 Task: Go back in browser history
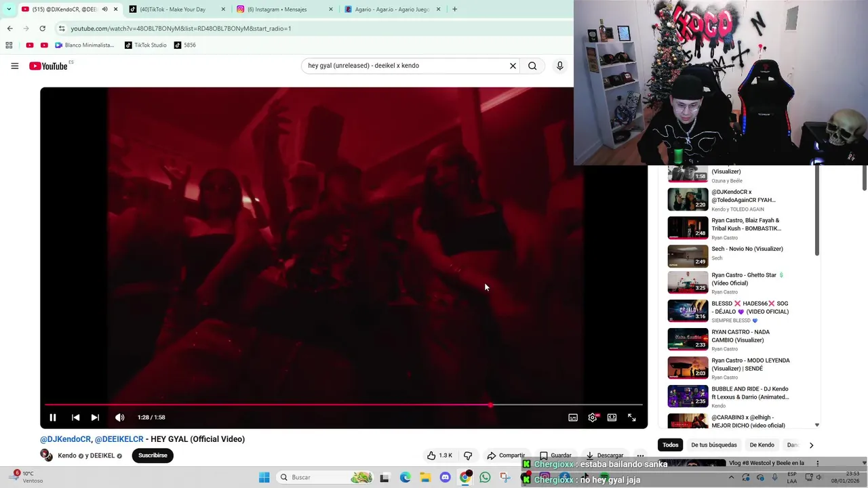(x=9, y=28)
